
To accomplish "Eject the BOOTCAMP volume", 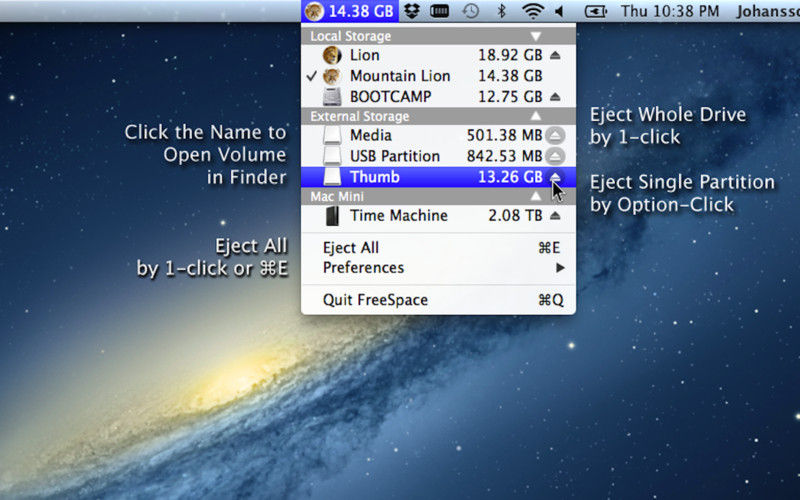I will 555,96.
